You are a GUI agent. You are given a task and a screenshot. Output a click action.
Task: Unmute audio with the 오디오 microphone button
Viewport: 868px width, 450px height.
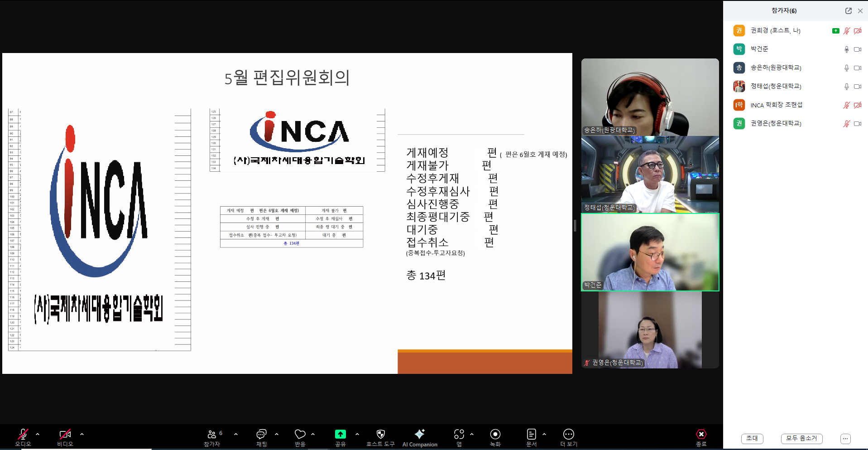coord(23,437)
